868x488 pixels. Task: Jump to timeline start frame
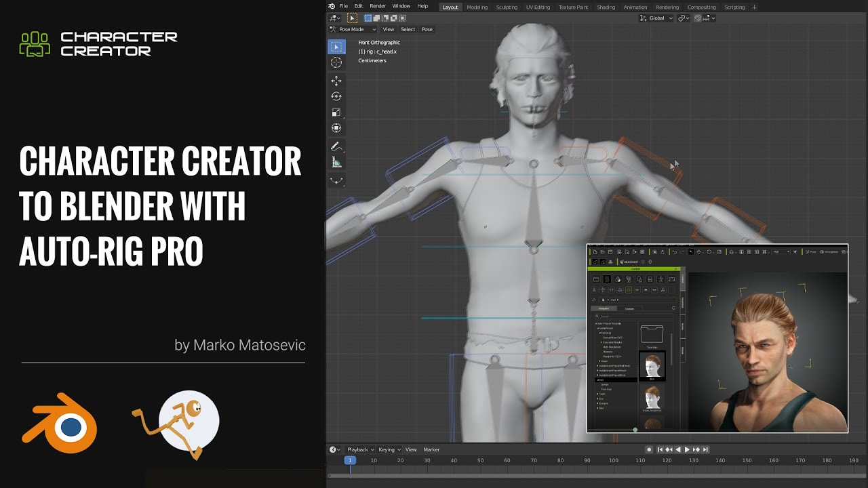660,449
